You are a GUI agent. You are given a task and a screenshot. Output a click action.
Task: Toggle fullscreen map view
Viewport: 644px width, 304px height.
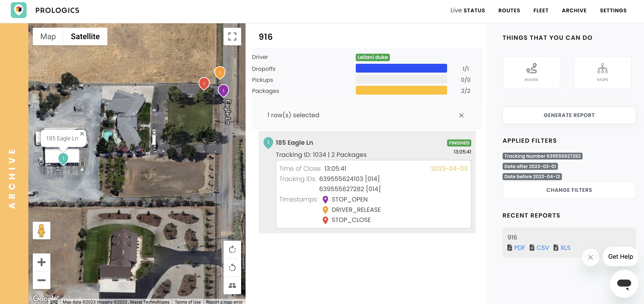point(232,37)
